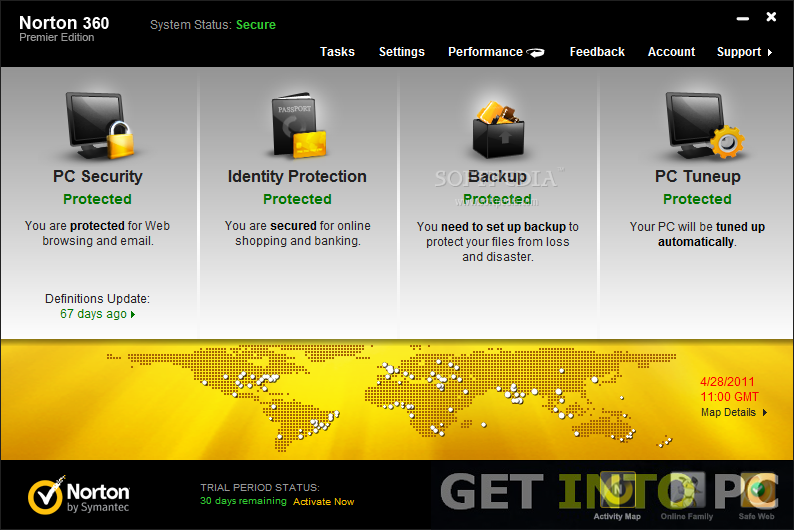
Task: Open the PC Security monitor-and-padlock icon
Action: click(100, 125)
